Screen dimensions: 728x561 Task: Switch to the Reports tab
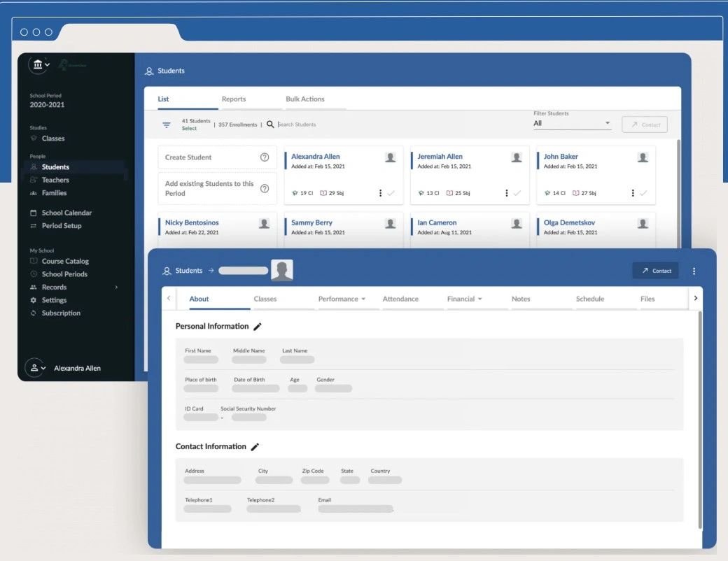[234, 99]
